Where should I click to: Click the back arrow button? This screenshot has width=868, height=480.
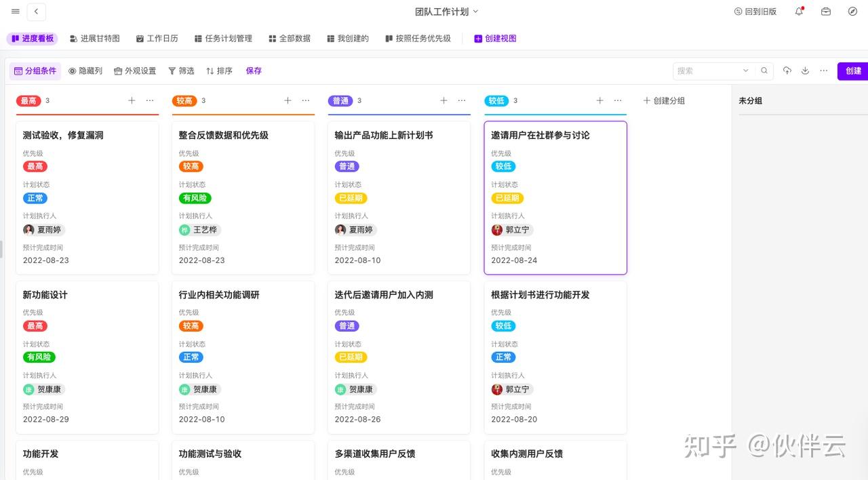pyautogui.click(x=36, y=12)
